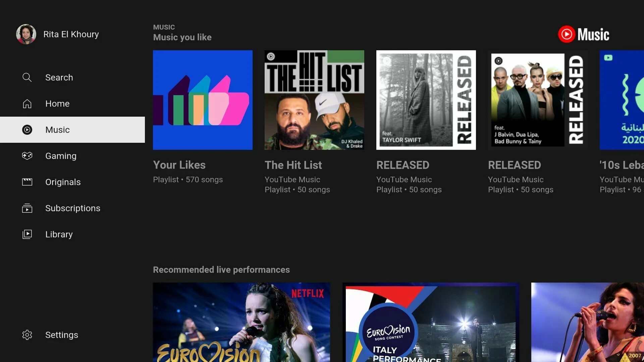This screenshot has height=362, width=644.
Task: Select the Eurovision Italy Performance thumbnail
Action: [x=431, y=322]
